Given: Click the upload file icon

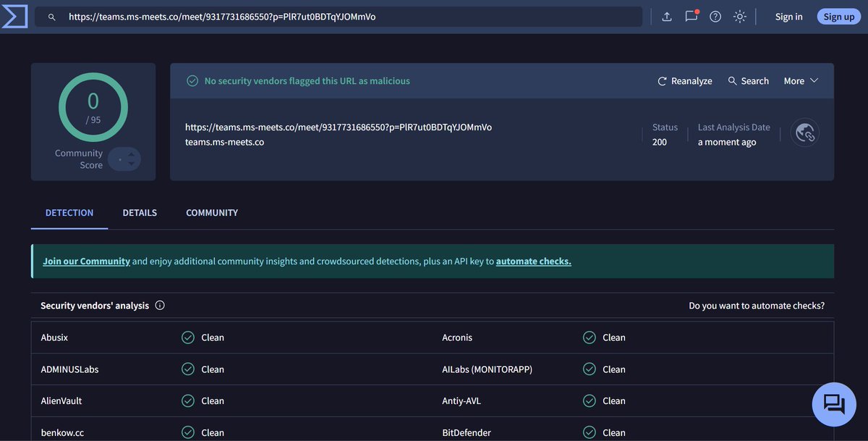Looking at the screenshot, I should (667, 17).
